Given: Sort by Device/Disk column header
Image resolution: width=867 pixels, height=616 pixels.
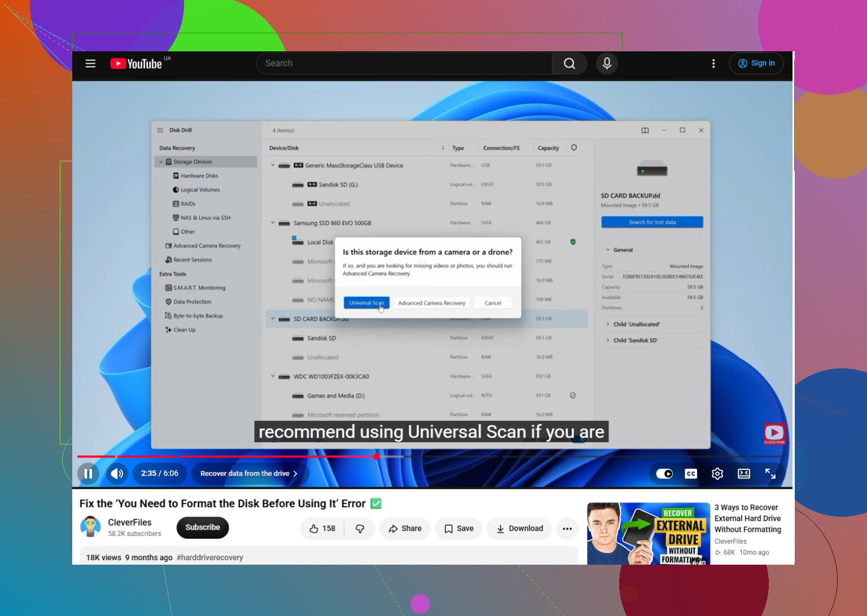Looking at the screenshot, I should 284,148.
